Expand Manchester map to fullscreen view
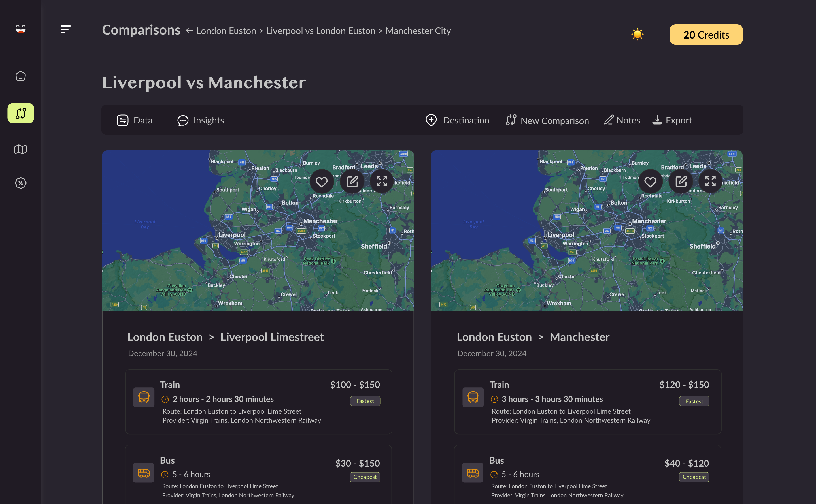Image resolution: width=816 pixels, height=504 pixels. (x=710, y=181)
